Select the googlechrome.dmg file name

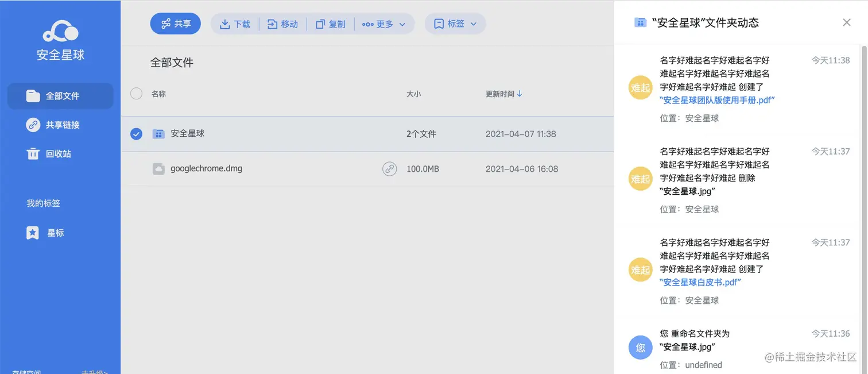(207, 169)
